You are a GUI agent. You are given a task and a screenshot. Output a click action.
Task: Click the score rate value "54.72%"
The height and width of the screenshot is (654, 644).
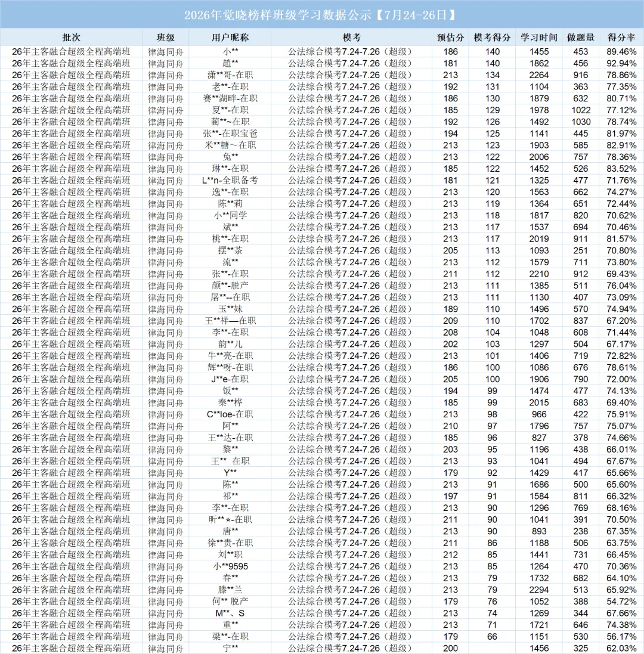pos(621,602)
